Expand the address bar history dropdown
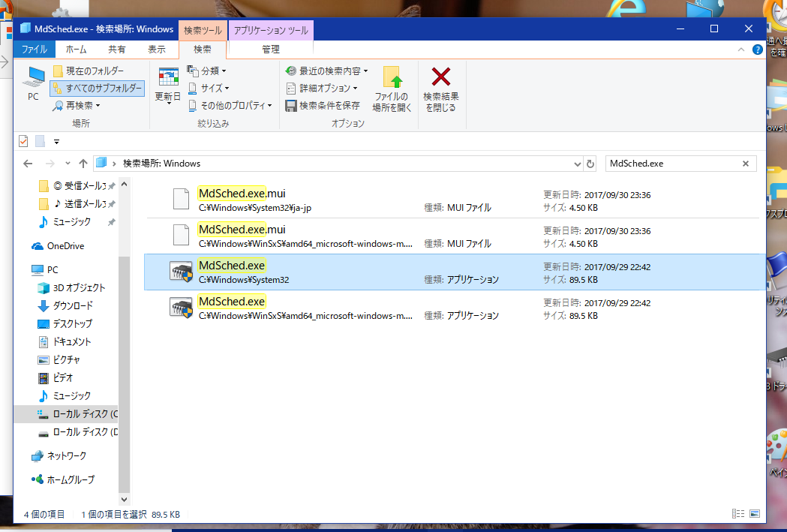The width and height of the screenshot is (787, 532). coord(577,164)
